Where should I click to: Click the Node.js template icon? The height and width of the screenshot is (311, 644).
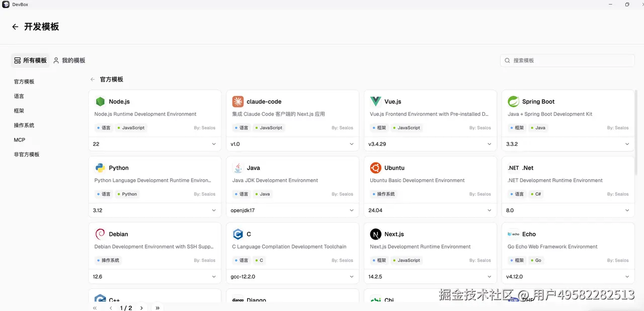(100, 102)
